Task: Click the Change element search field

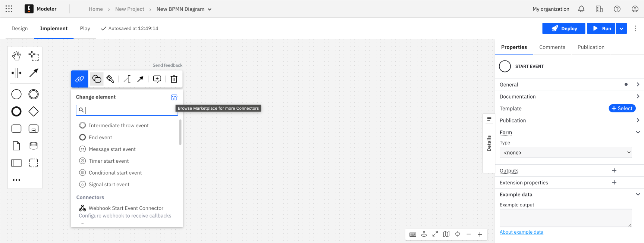Action: pos(129,110)
